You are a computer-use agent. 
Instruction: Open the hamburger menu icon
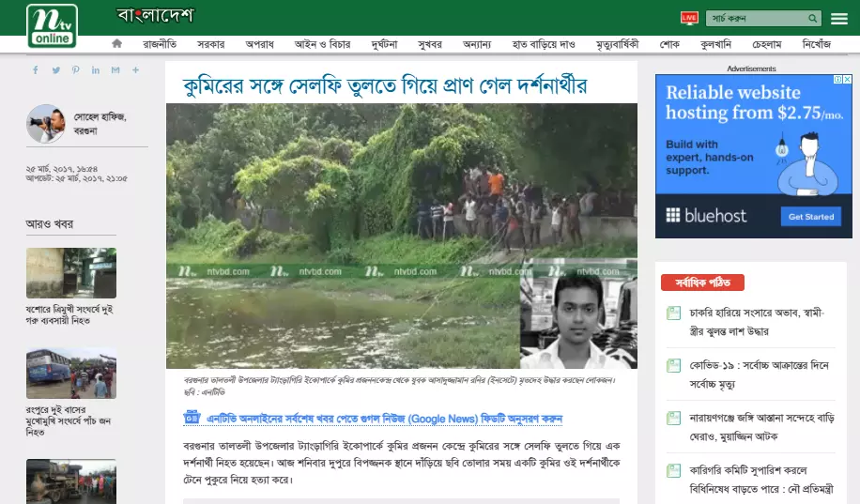coord(838,19)
